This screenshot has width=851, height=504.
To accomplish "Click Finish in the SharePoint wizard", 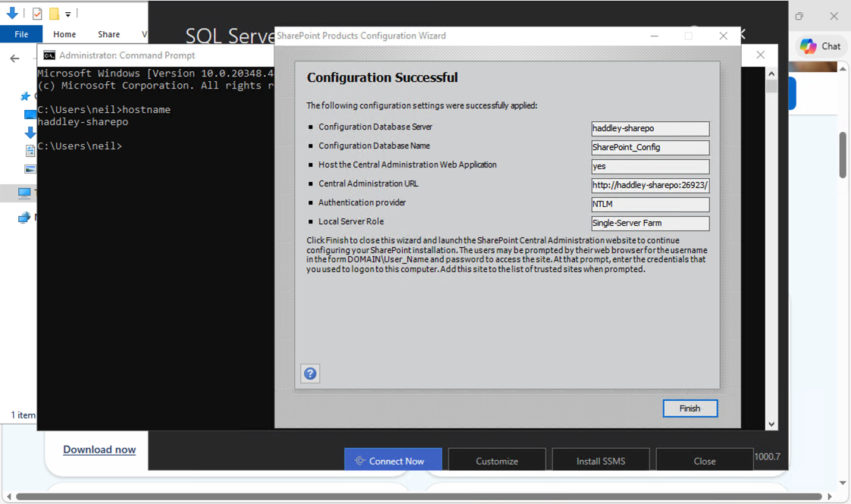I will pyautogui.click(x=690, y=409).
